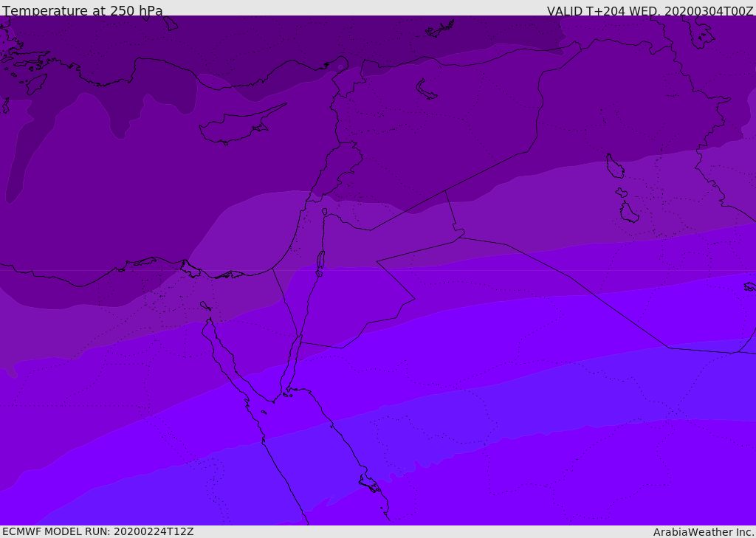Select the Dead Sea outline
Screen dimensions: 756x538
320,263
